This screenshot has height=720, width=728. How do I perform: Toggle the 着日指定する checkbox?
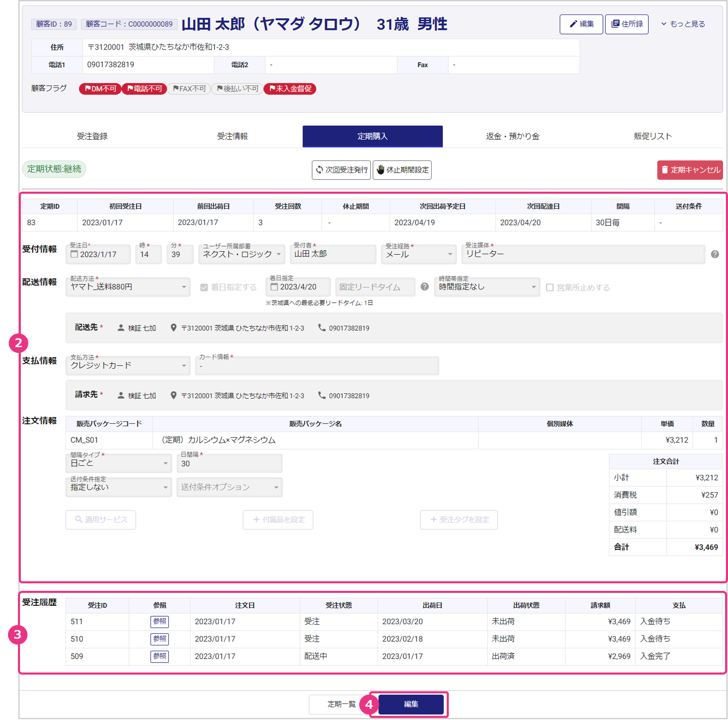[204, 287]
